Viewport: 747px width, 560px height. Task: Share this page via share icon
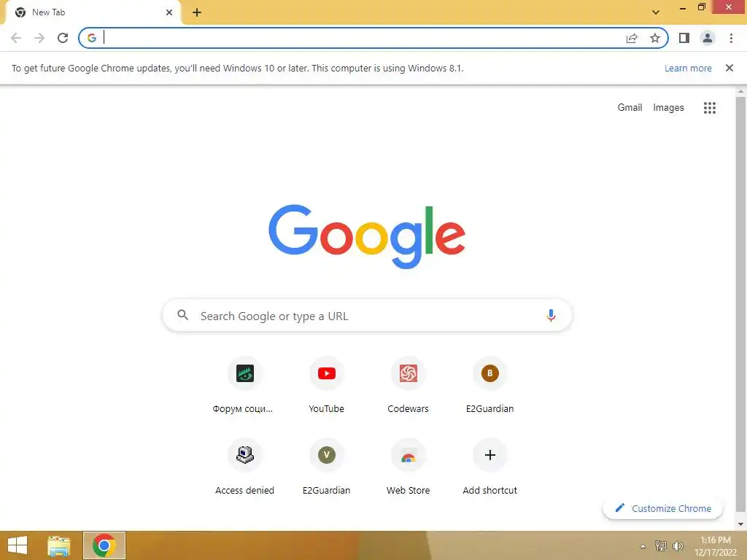(x=632, y=38)
